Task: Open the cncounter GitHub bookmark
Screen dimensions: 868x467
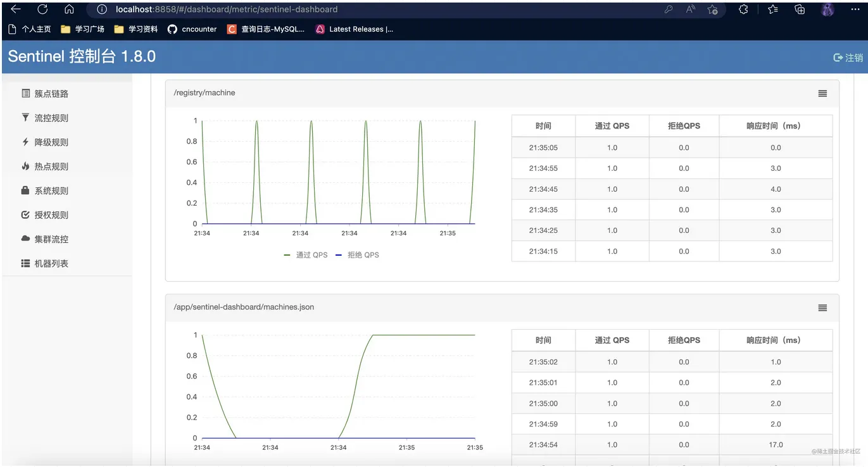Action: (192, 29)
